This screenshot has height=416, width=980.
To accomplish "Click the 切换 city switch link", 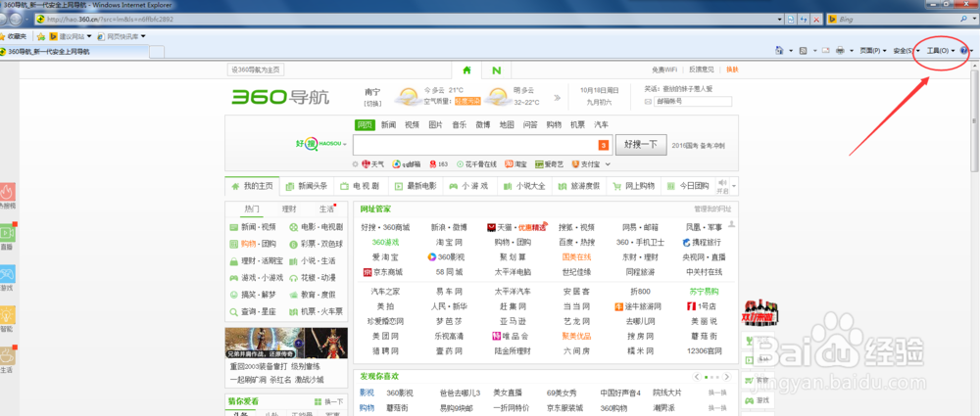I will click(372, 103).
